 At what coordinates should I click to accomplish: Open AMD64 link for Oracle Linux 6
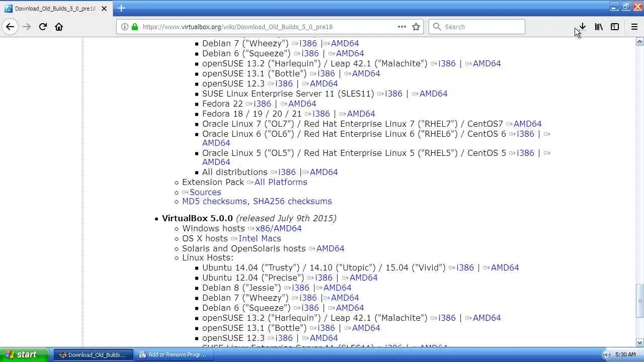216,143
